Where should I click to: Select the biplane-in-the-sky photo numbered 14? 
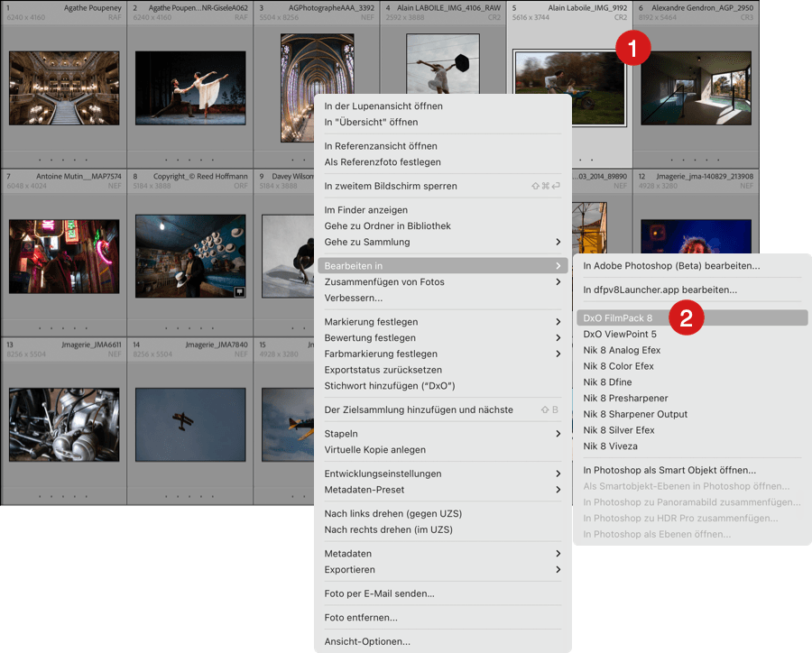[x=190, y=425]
